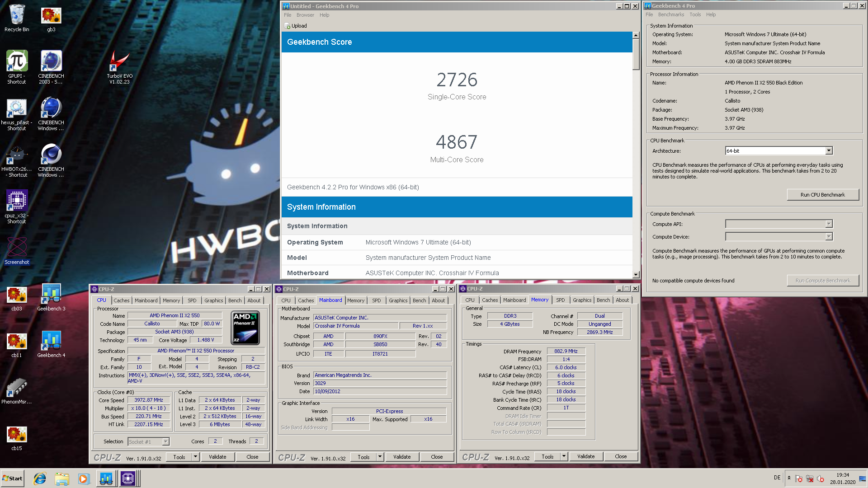This screenshot has width=868, height=488.
Task: Click BIOS version 3029 field
Action: point(380,383)
